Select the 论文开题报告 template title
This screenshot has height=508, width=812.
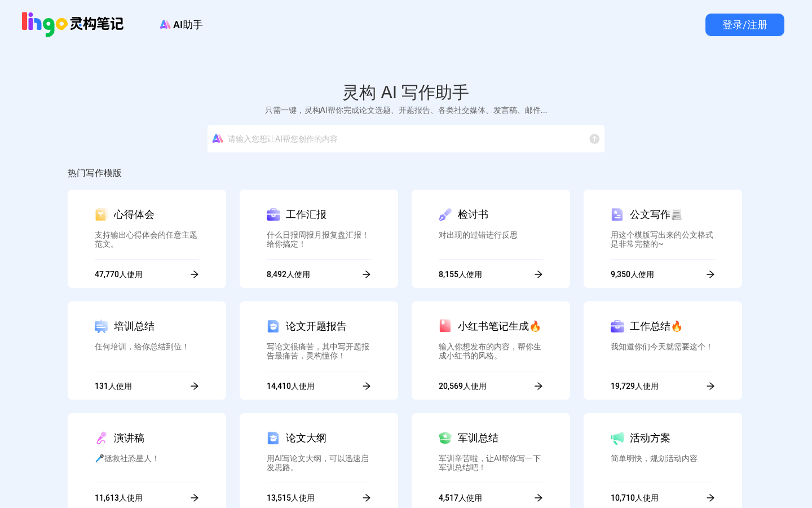[x=316, y=326]
